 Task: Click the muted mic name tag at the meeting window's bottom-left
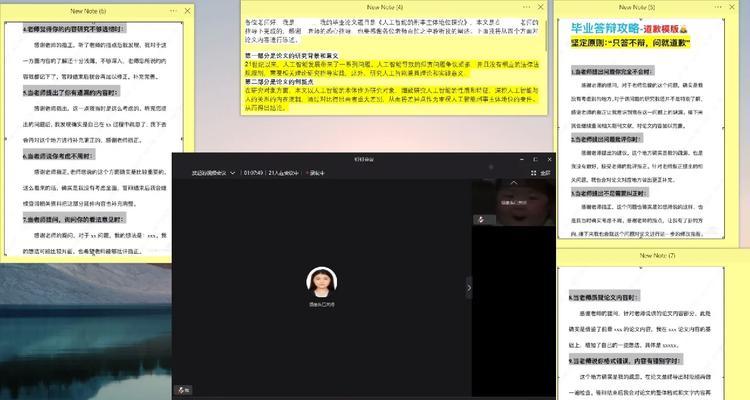tap(183, 390)
